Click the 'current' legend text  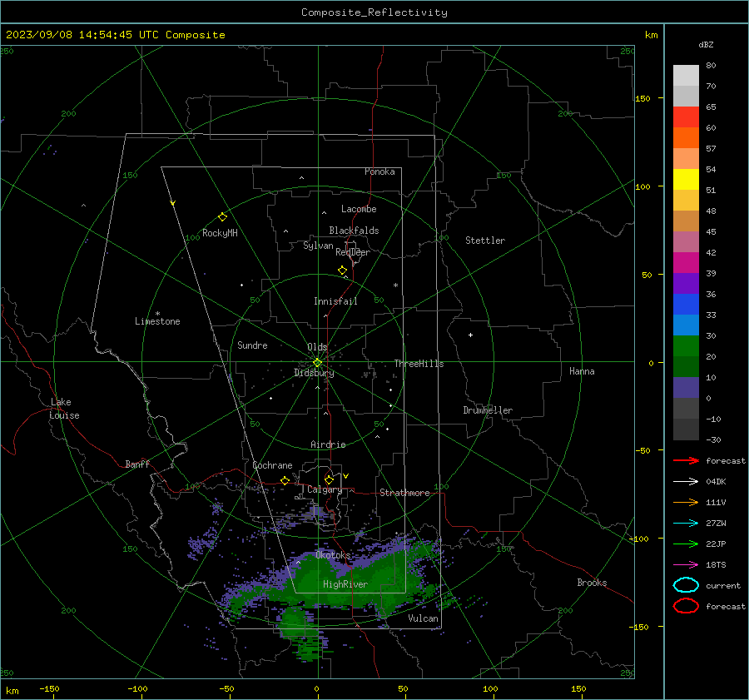pos(723,586)
